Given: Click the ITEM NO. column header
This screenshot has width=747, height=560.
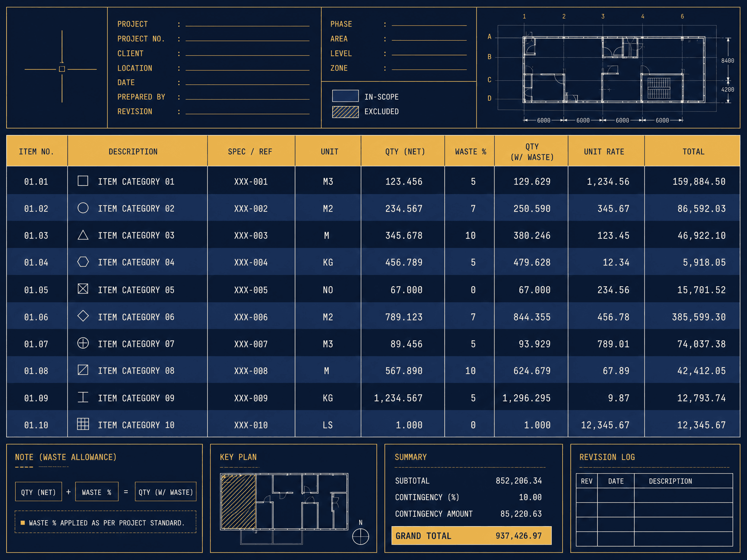Looking at the screenshot, I should tap(37, 151).
